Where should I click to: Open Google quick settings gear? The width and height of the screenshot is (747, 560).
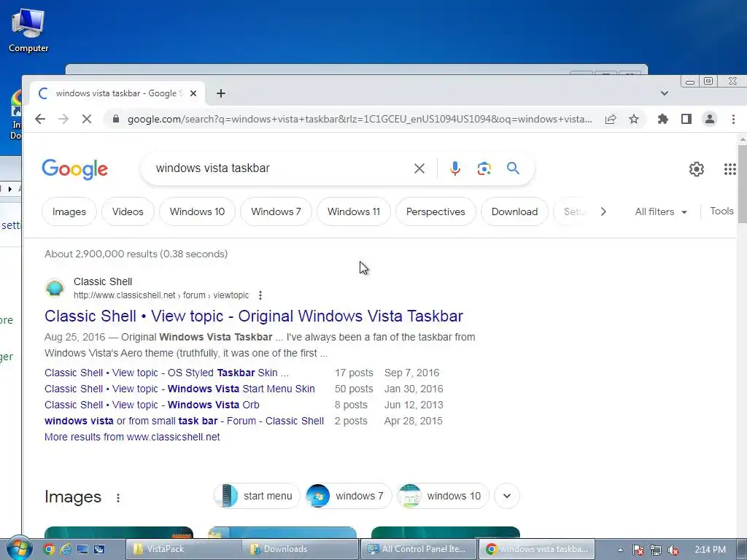pos(697,169)
